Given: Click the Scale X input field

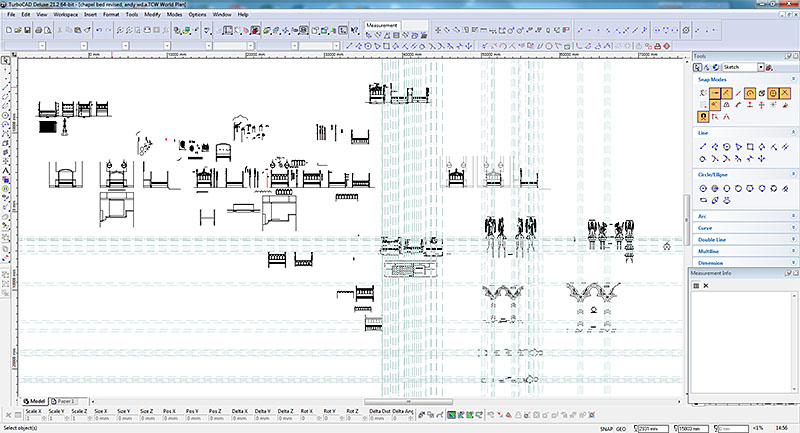Looking at the screenshot, I should 33,418.
